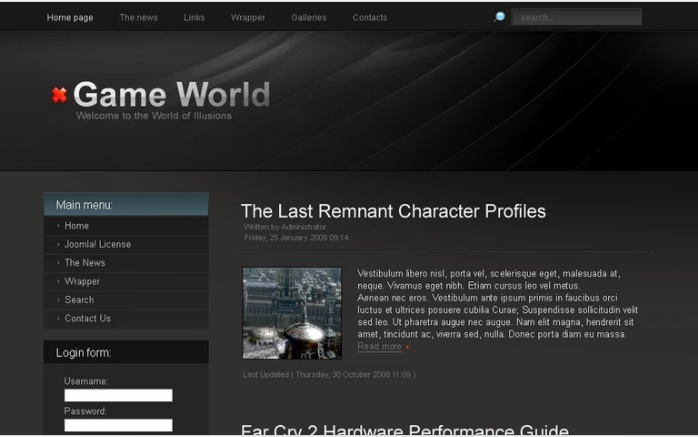Open the Home page nav item
698x437 pixels.
pos(70,17)
